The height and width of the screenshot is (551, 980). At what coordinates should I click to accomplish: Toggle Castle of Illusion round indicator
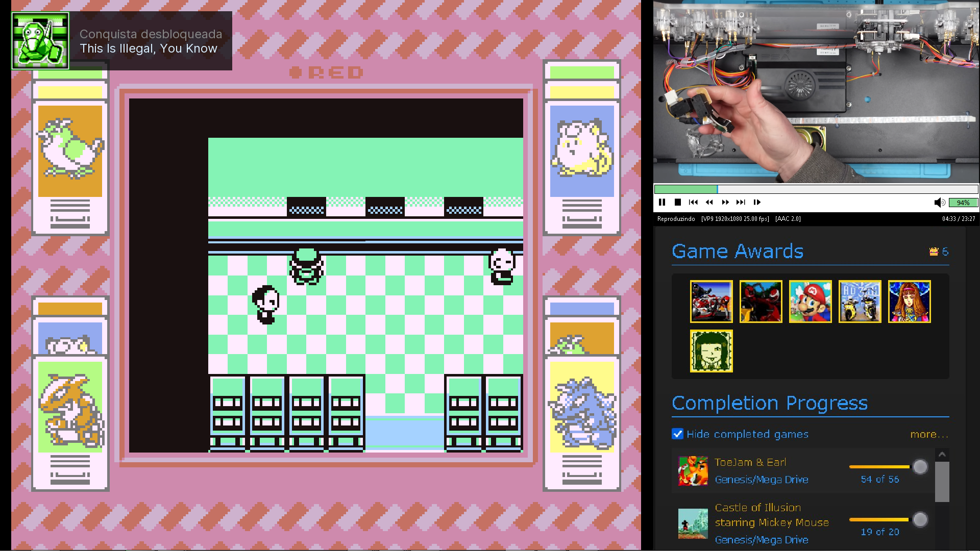tap(920, 520)
